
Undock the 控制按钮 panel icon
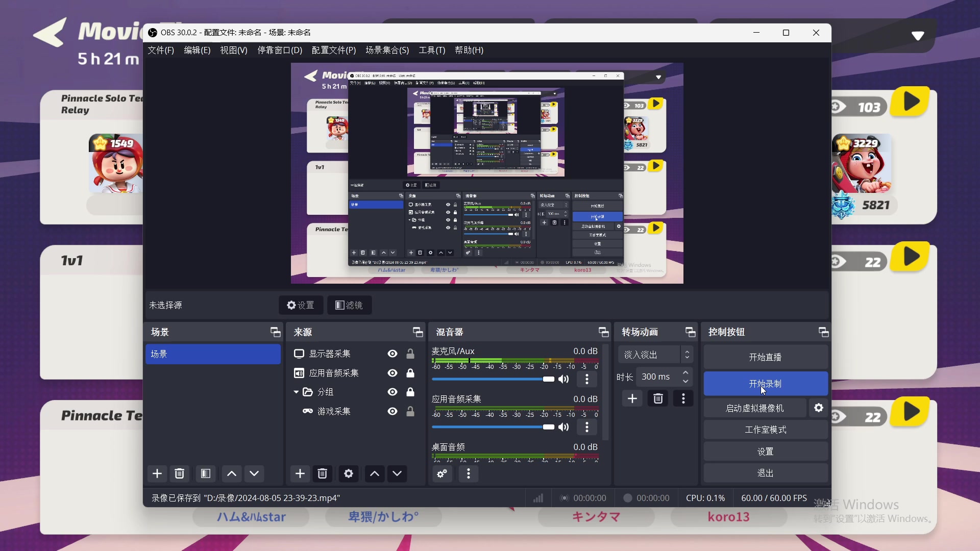point(824,332)
